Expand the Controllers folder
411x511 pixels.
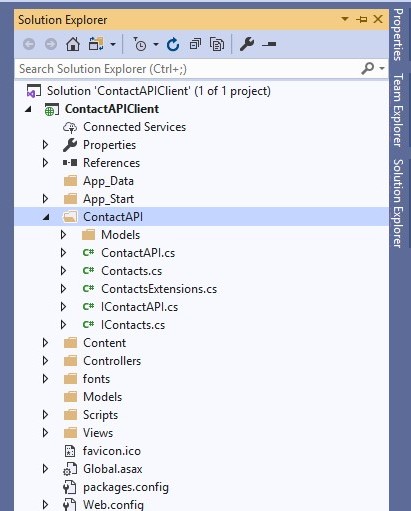45,361
